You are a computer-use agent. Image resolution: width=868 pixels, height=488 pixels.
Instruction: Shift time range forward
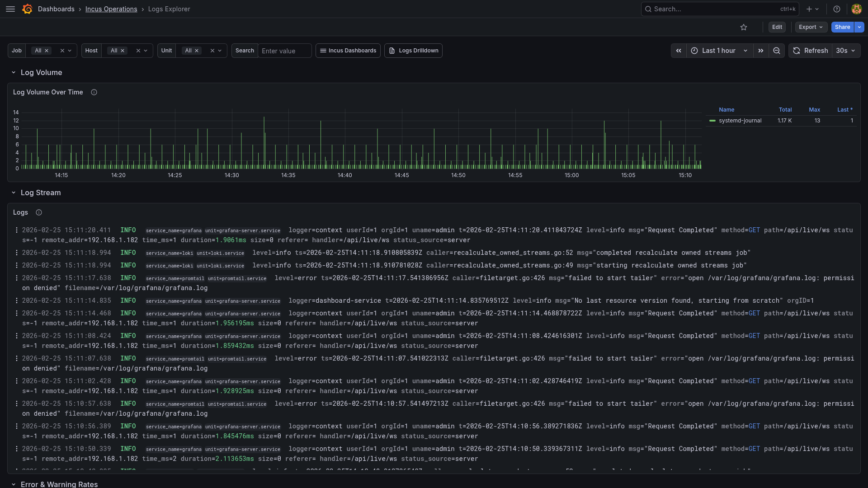click(761, 51)
